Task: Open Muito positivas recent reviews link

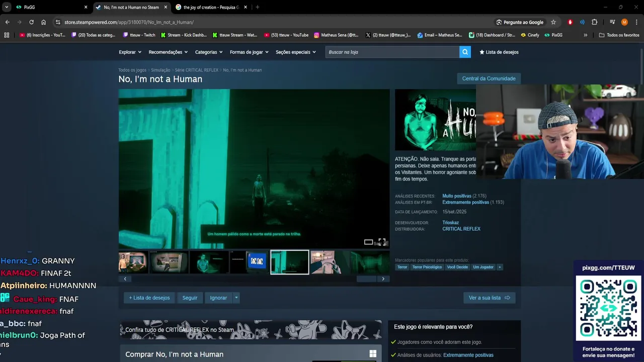Action: tap(457, 196)
